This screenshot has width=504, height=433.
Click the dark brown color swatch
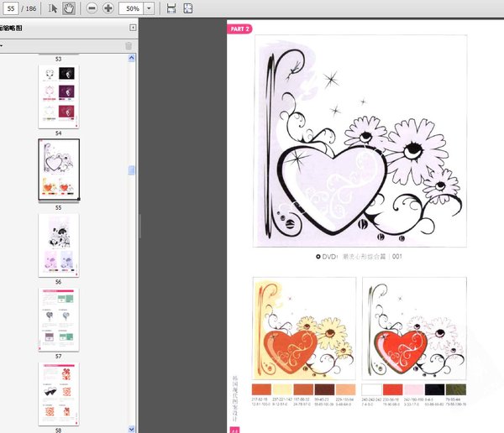[324, 389]
